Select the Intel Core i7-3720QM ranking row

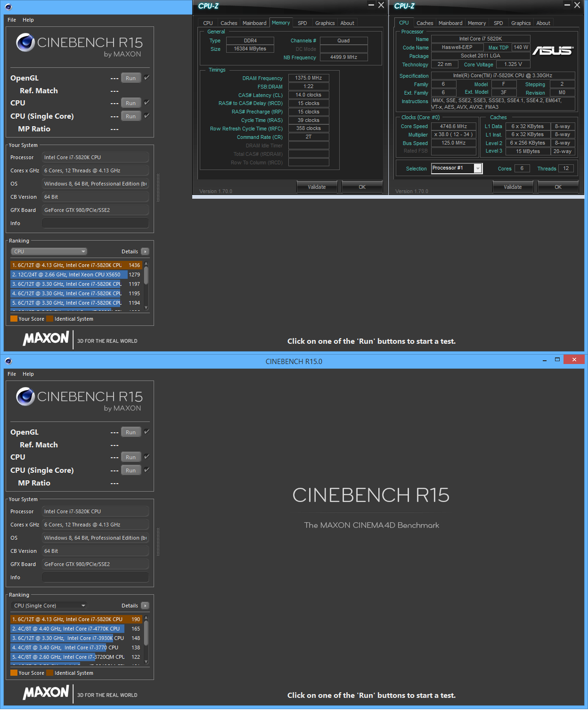coord(76,657)
